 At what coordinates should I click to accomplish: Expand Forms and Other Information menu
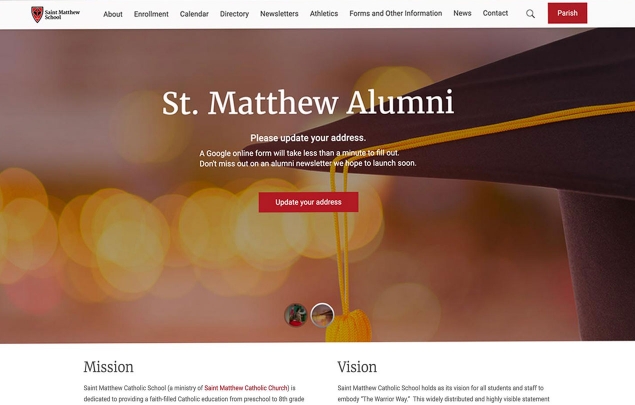396,13
